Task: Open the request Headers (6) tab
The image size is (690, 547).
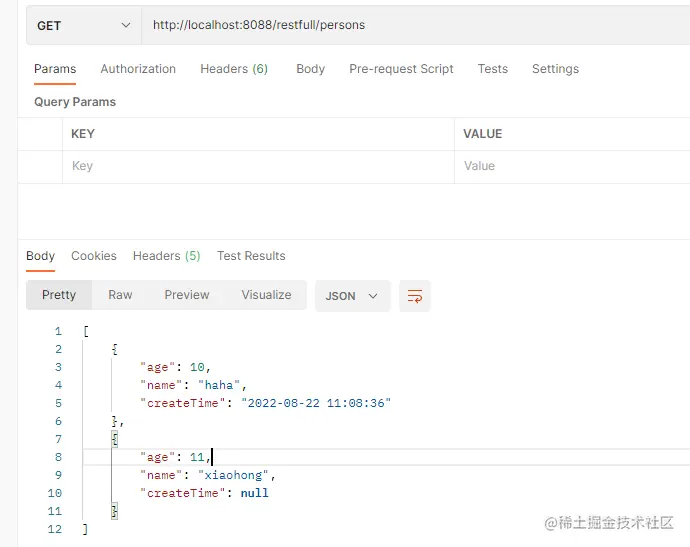Action: point(234,69)
